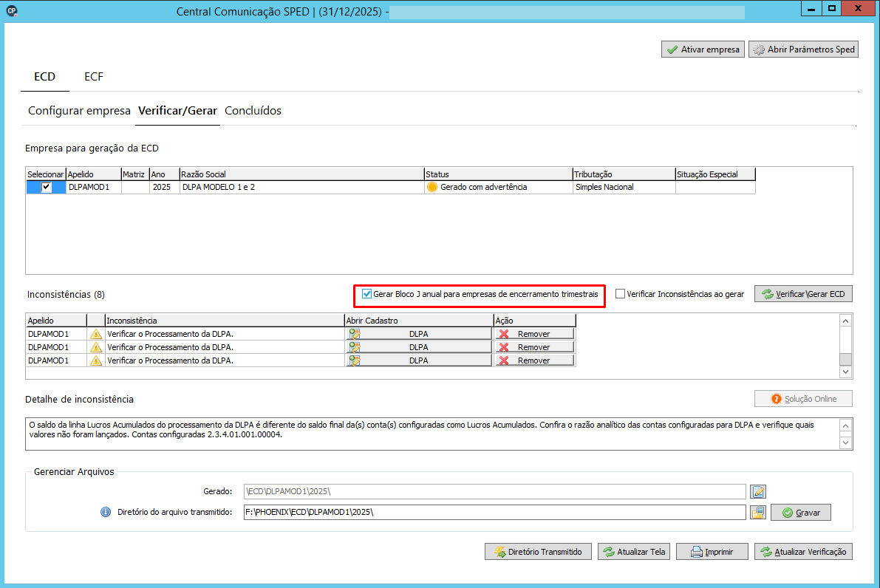Switch to the ECF tab
The image size is (880, 588).
tap(94, 77)
